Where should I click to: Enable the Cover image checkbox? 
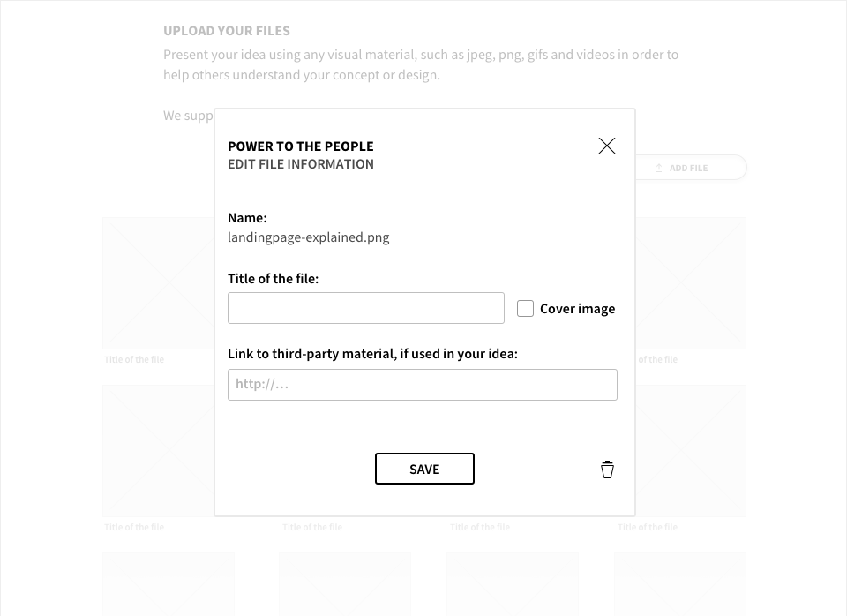(x=525, y=309)
